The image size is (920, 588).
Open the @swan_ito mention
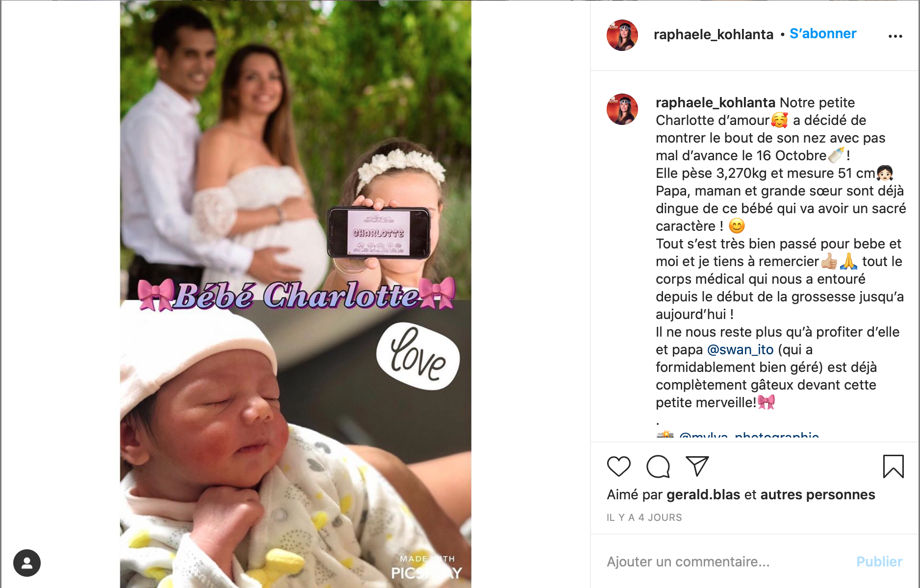(741, 349)
